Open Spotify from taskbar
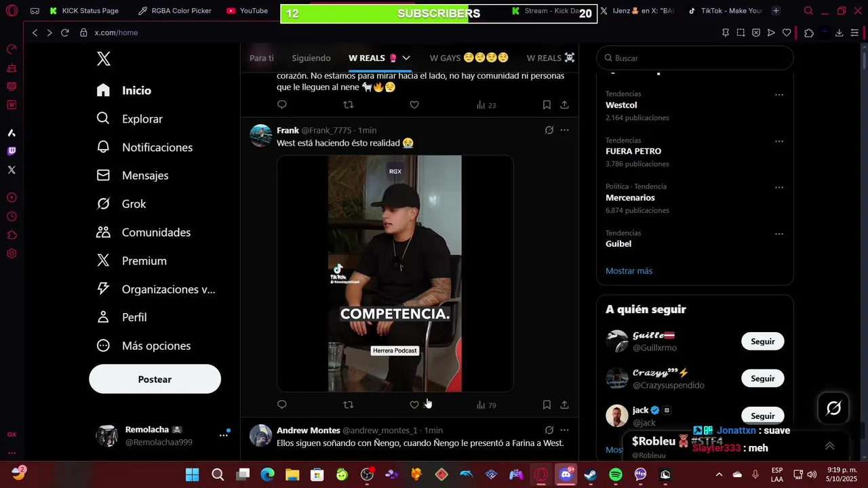The image size is (868, 488). coord(616,474)
